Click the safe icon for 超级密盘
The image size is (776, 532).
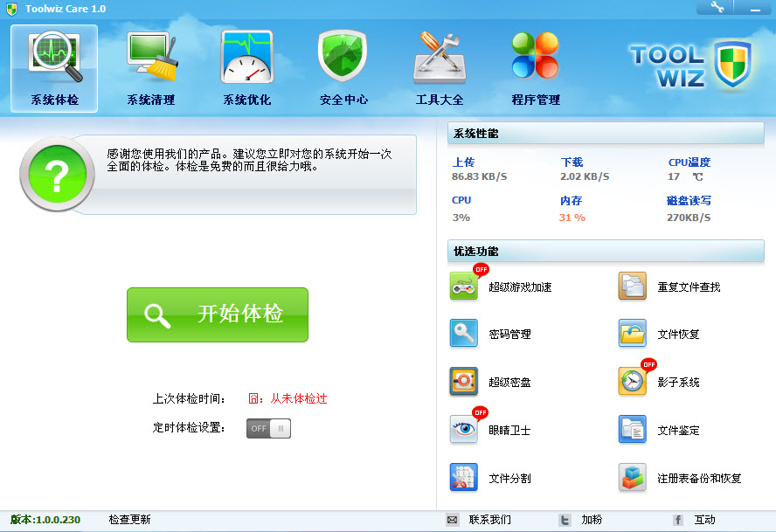tap(464, 381)
